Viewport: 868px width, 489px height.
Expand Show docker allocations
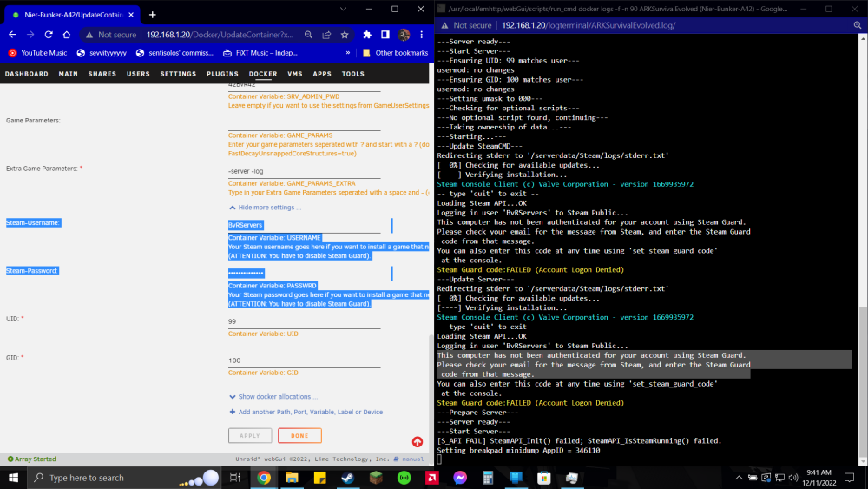[x=273, y=397]
